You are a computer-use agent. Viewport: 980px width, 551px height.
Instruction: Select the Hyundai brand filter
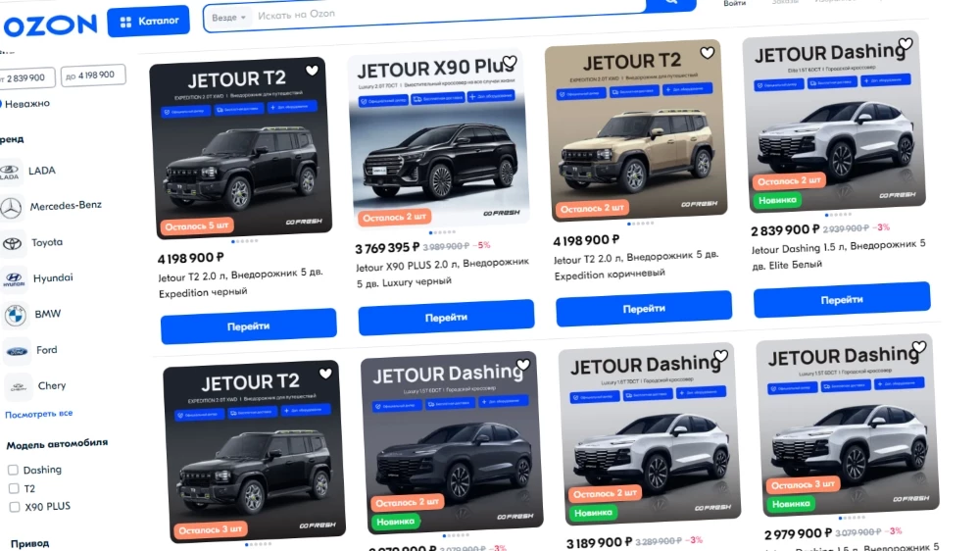53,277
